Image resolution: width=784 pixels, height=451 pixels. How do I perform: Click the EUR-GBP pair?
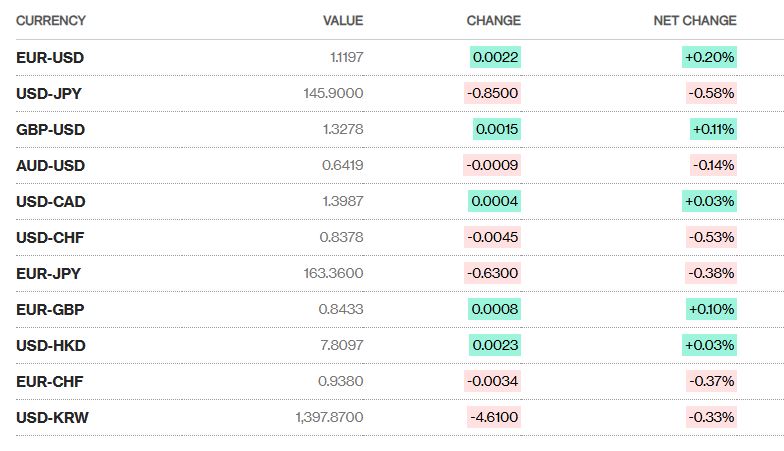(50, 309)
